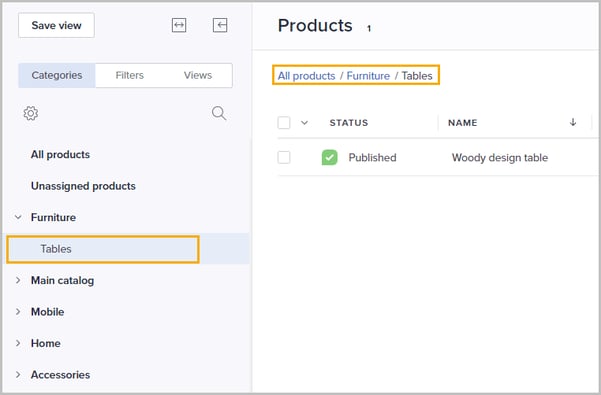Click the expand panel width icon

click(x=179, y=25)
